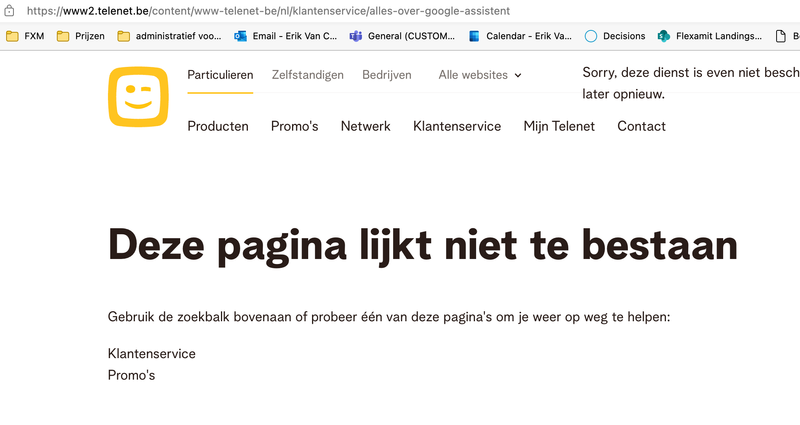800x425 pixels.
Task: Open the Outlook Email bookmark
Action: (x=285, y=36)
